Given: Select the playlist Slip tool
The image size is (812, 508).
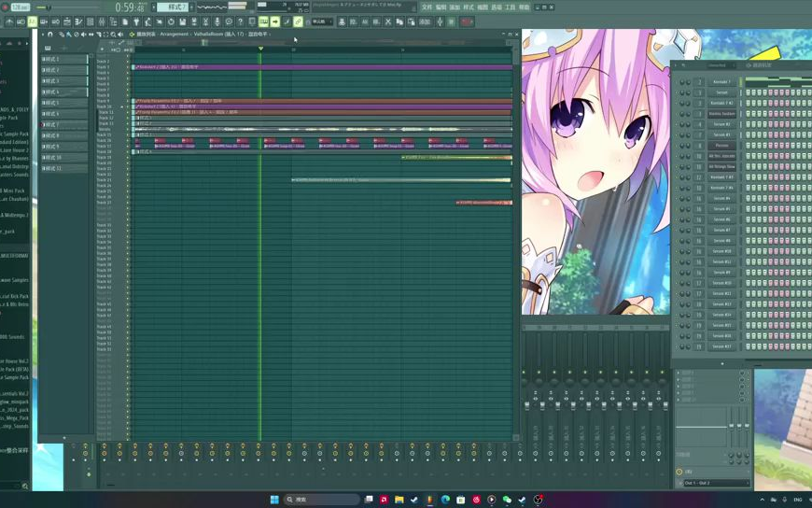Looking at the screenshot, I should [x=91, y=35].
